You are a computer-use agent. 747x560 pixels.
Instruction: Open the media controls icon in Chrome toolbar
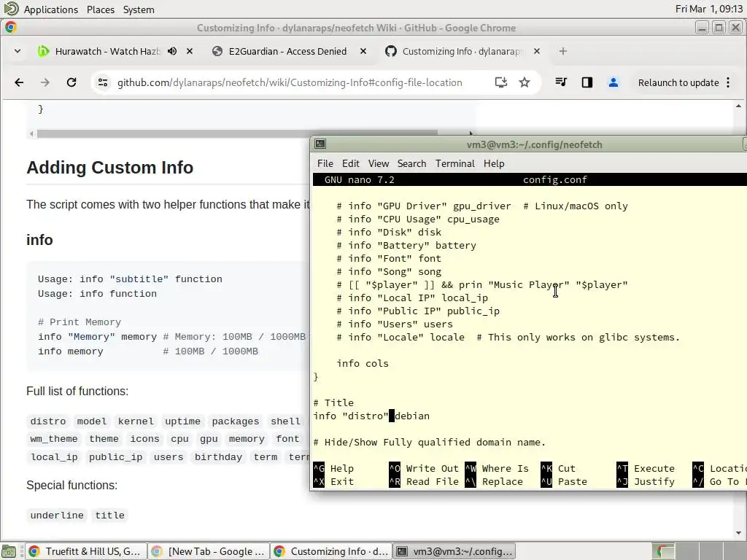[x=561, y=82]
